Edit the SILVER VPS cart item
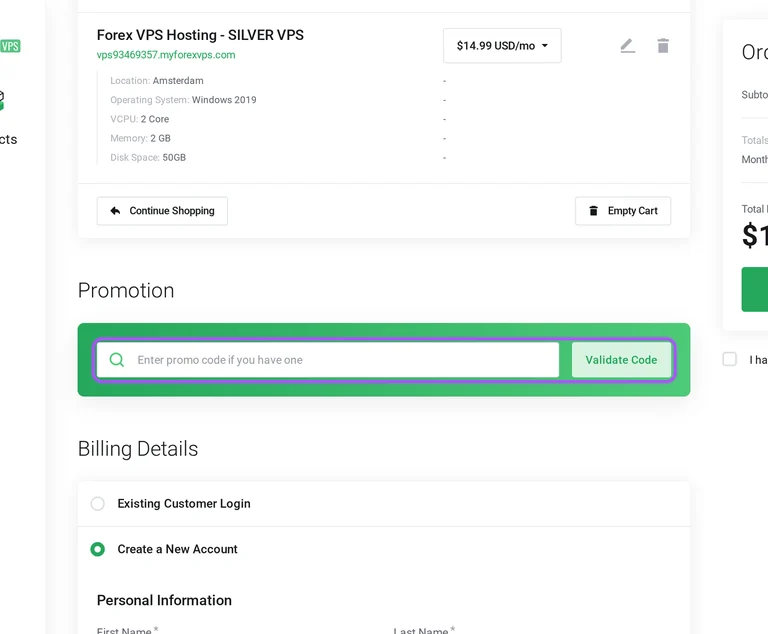Viewport: 768px width, 634px height. click(627, 46)
